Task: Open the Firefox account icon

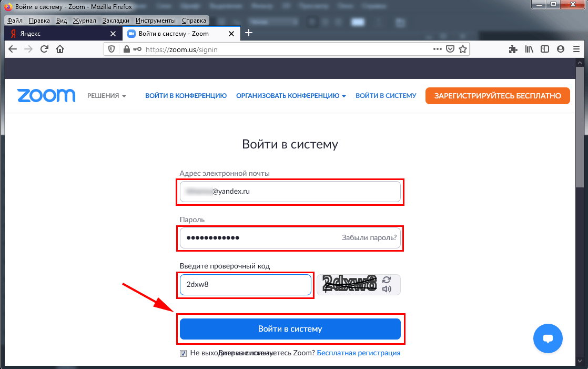Action: tap(561, 49)
